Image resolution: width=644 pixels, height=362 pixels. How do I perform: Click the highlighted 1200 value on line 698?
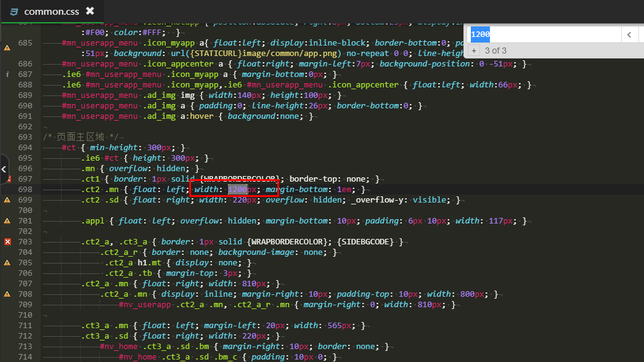tap(238, 189)
